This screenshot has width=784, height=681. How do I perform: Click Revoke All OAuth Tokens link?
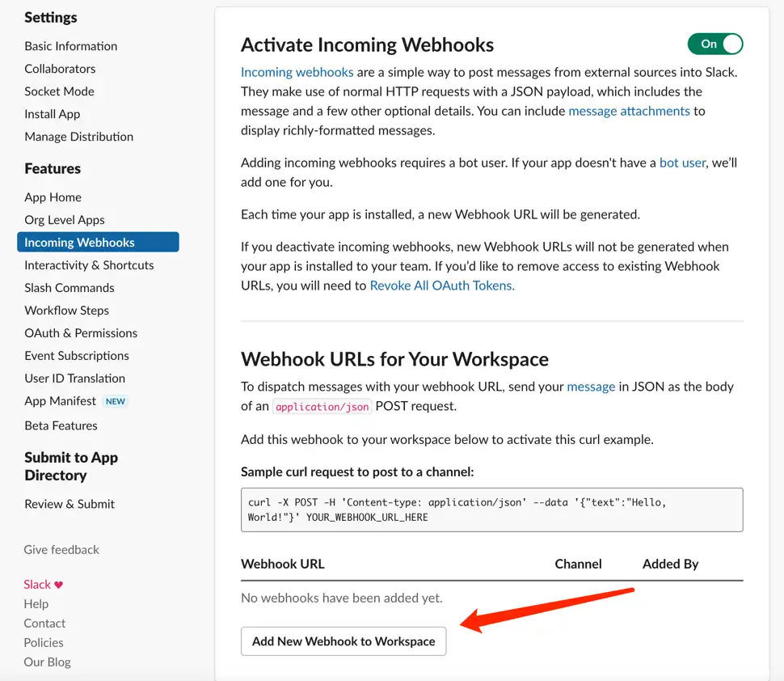[x=441, y=286]
